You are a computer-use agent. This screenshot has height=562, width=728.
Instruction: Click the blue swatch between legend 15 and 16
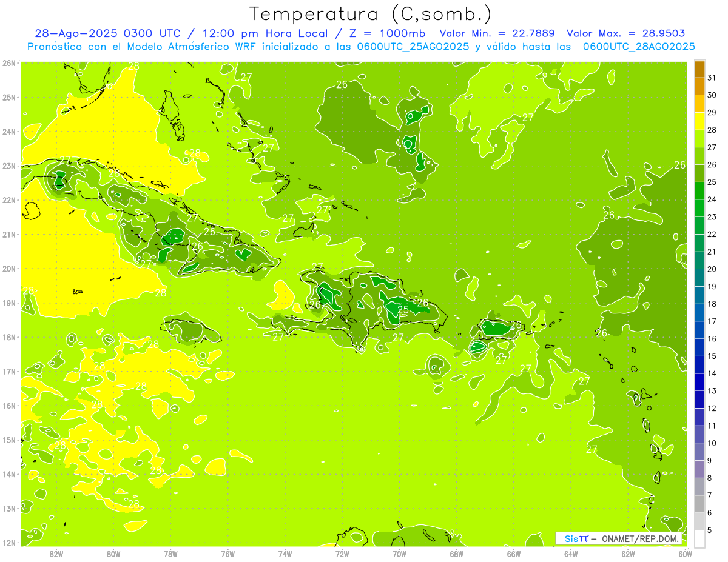tap(699, 347)
